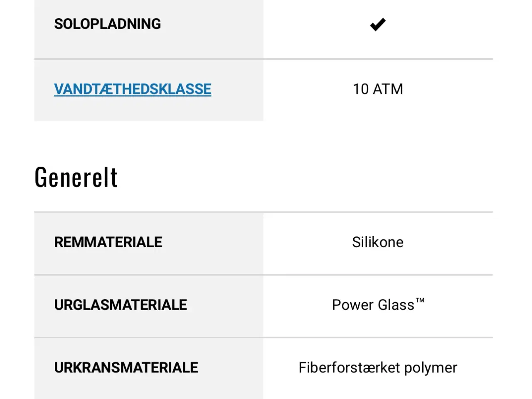Viewport: 532px width, 399px height.
Task: Click the REMMATERIALE row label
Action: click(x=108, y=242)
